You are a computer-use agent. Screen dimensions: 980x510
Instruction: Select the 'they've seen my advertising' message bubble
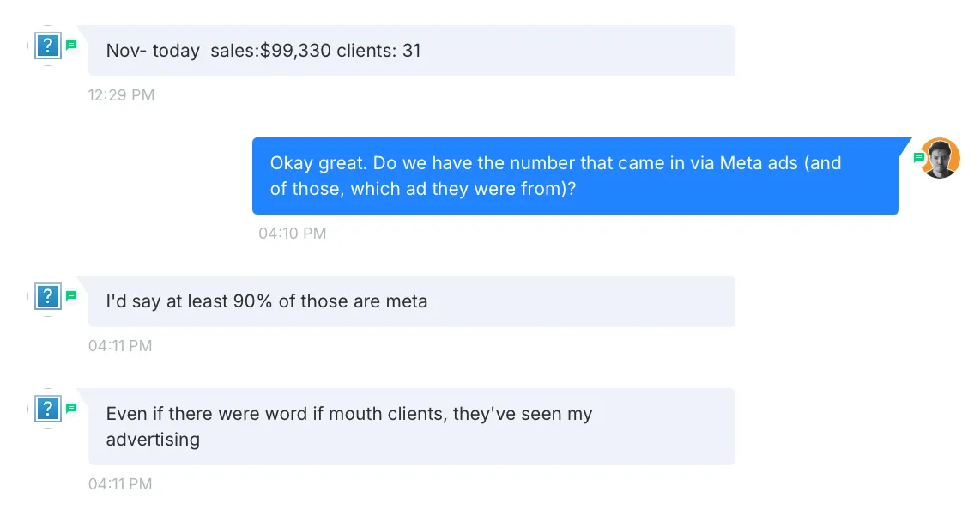[411, 427]
